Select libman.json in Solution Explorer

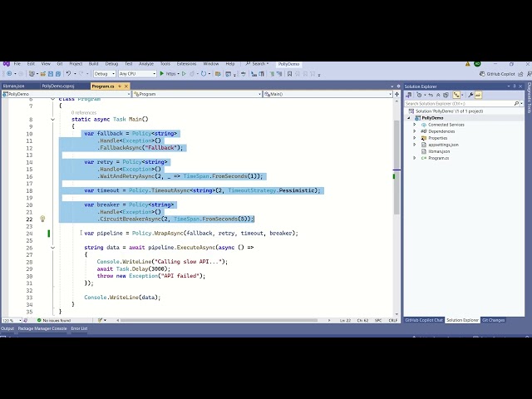click(x=439, y=151)
